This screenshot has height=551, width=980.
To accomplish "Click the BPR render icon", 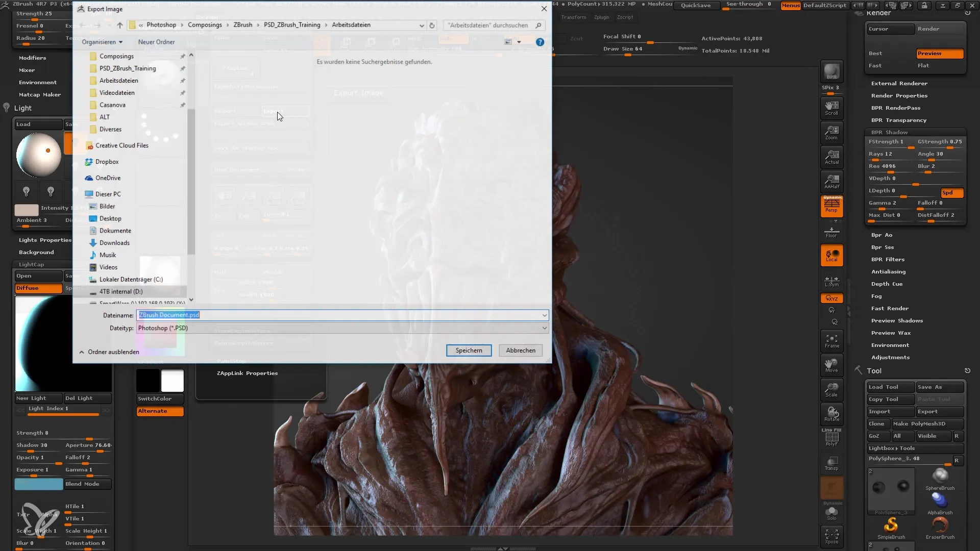I will coord(831,71).
